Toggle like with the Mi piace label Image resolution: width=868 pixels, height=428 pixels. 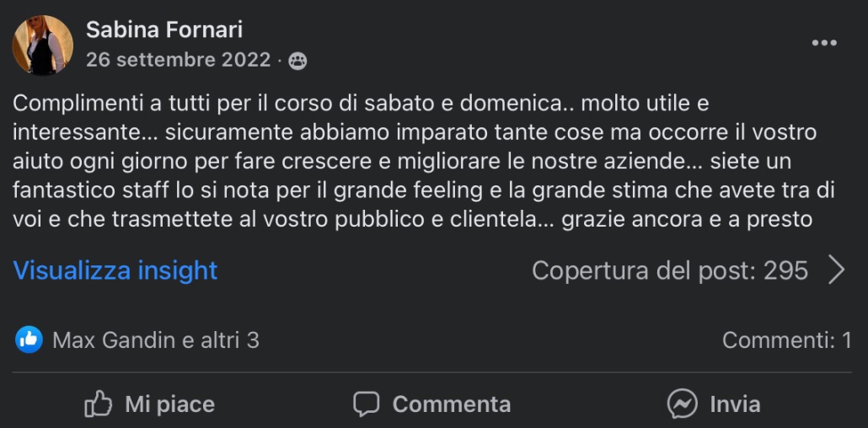pos(169,404)
